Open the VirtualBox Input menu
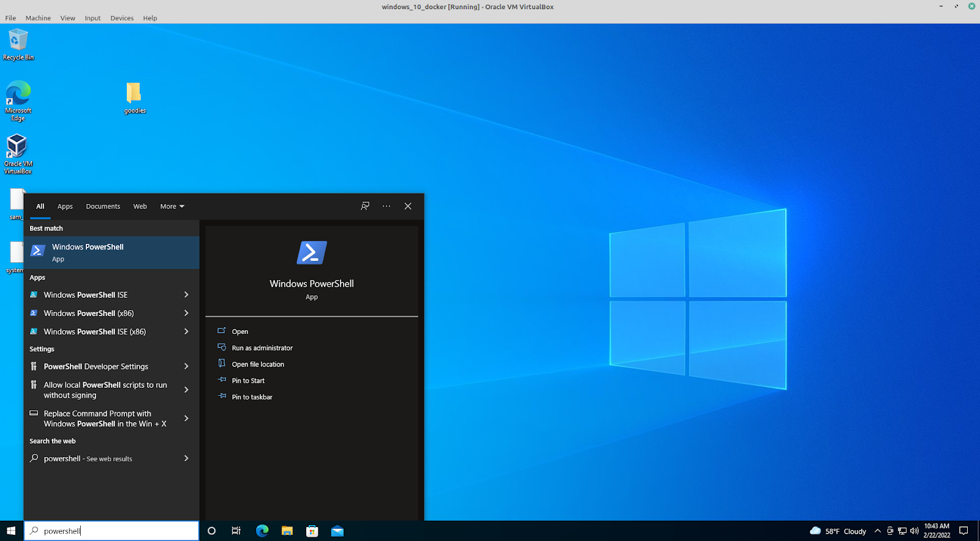The height and width of the screenshot is (541, 980). tap(92, 18)
